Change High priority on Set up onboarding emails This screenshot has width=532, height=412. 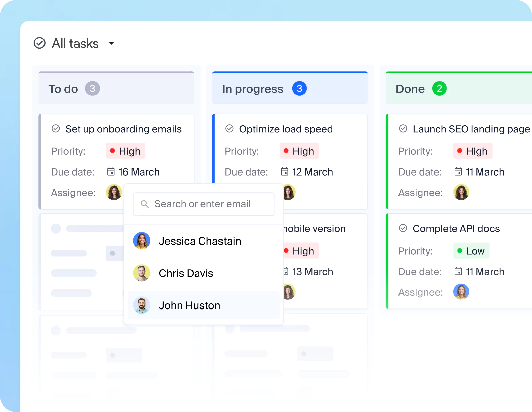tap(125, 151)
